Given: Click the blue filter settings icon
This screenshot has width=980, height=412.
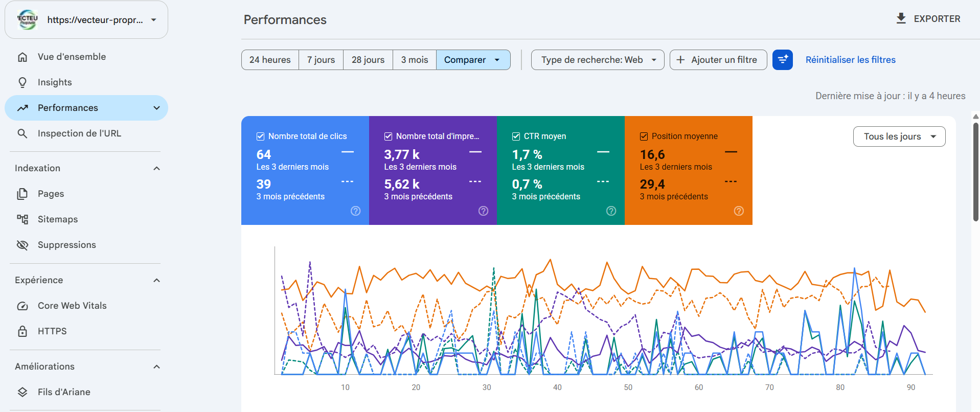Looking at the screenshot, I should (782, 60).
